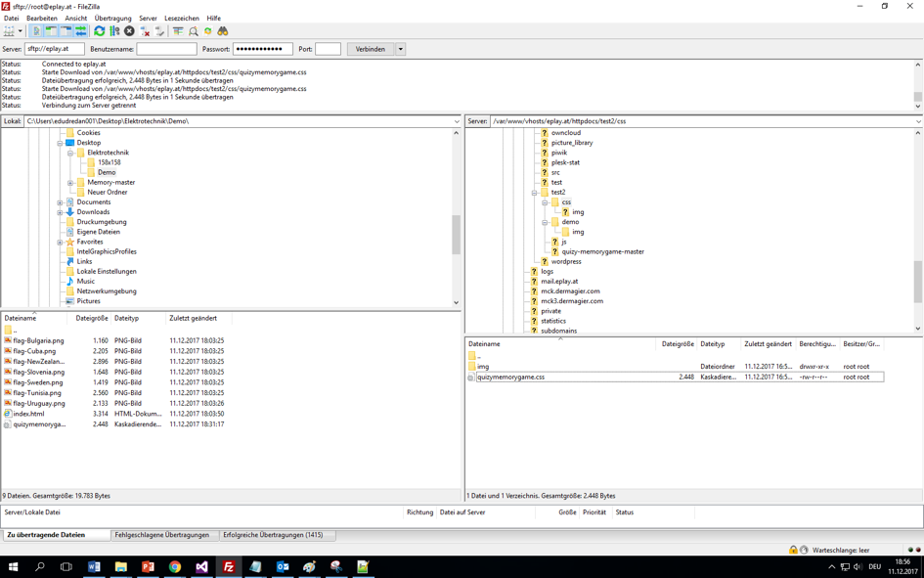Click the disconnect from server icon

pos(145,31)
